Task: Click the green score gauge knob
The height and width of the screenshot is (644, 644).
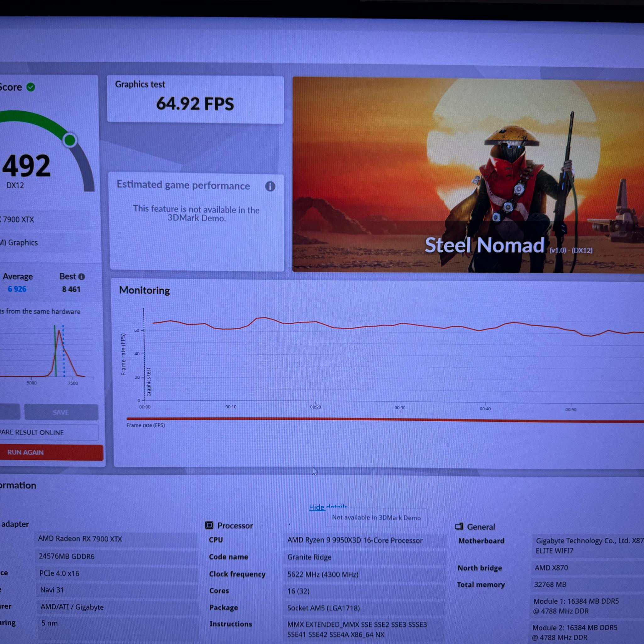Action: point(70,140)
